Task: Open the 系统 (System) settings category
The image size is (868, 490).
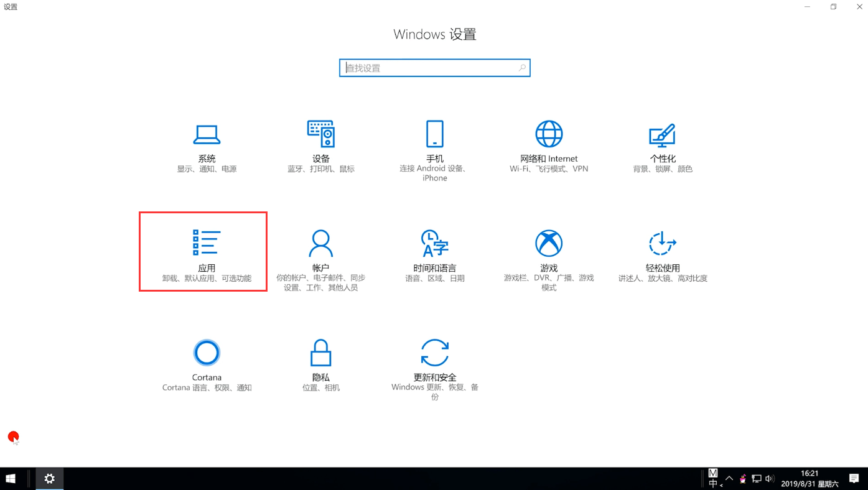Action: (x=207, y=147)
